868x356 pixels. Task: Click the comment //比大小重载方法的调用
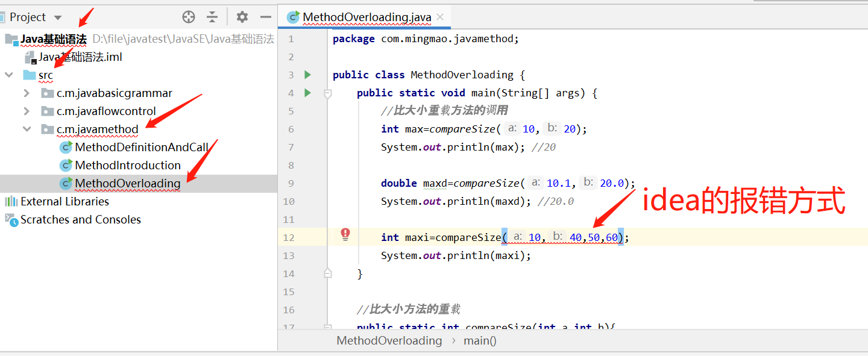(444, 111)
